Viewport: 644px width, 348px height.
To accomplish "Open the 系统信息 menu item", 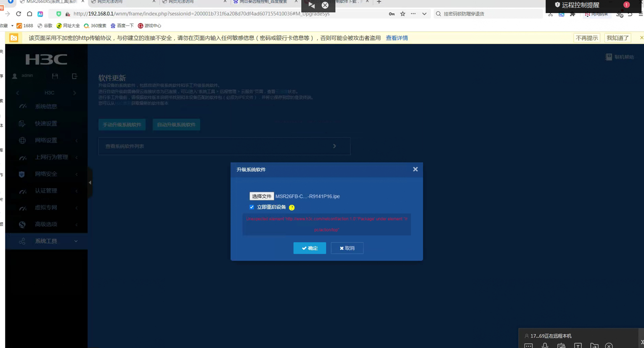I will coord(46,107).
